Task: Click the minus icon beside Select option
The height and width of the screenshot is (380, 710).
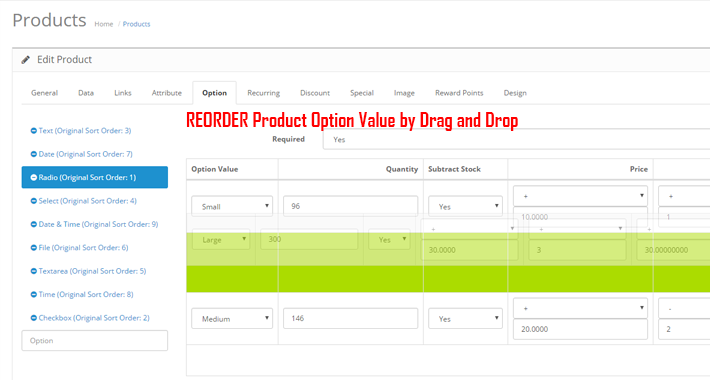Action: (x=34, y=201)
